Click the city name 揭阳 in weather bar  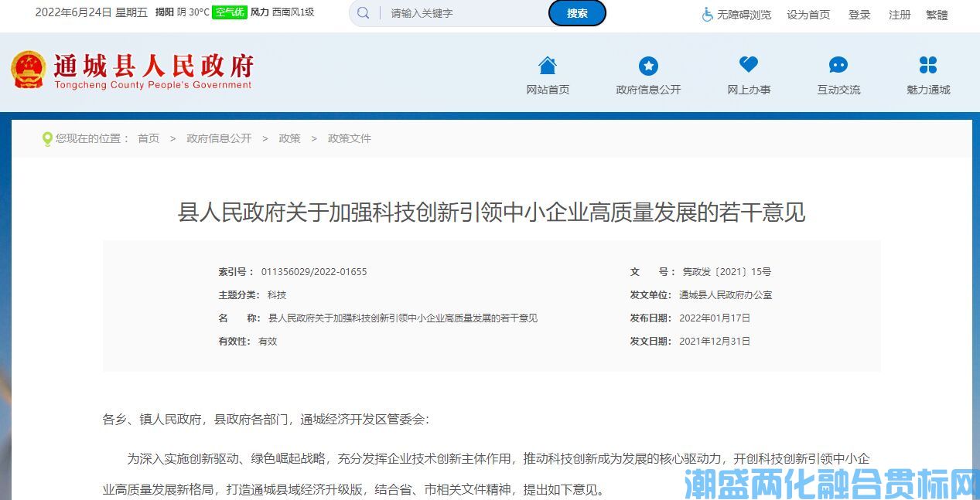coord(164,12)
